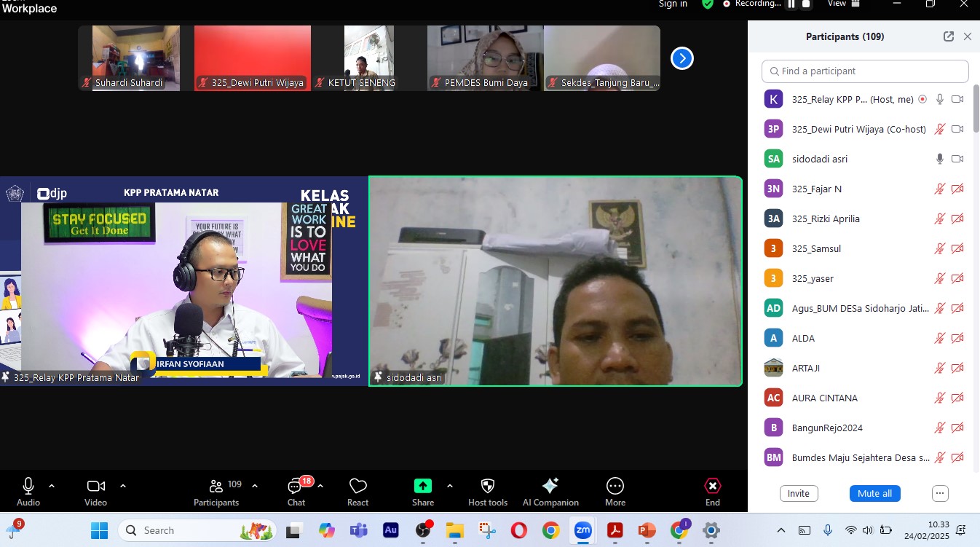Expand the Audio options chevron

click(x=52, y=486)
